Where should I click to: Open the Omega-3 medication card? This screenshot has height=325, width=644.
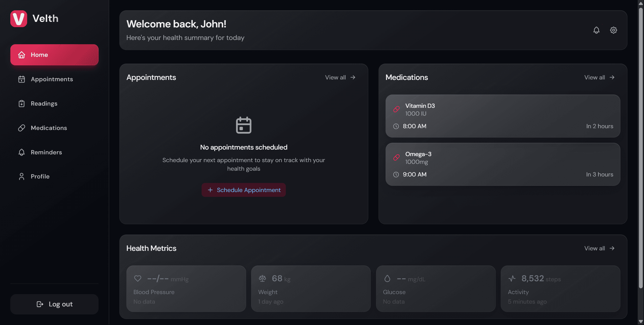503,164
